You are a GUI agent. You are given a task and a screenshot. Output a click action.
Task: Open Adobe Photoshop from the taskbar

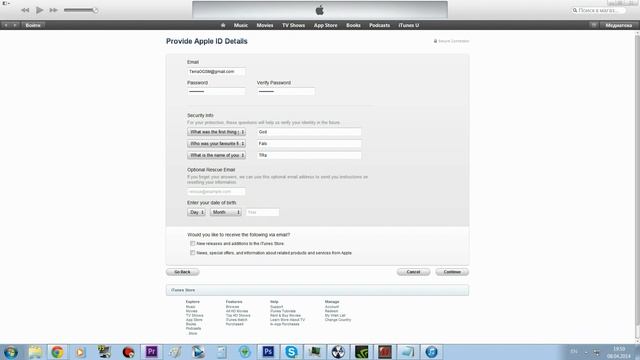point(268,352)
